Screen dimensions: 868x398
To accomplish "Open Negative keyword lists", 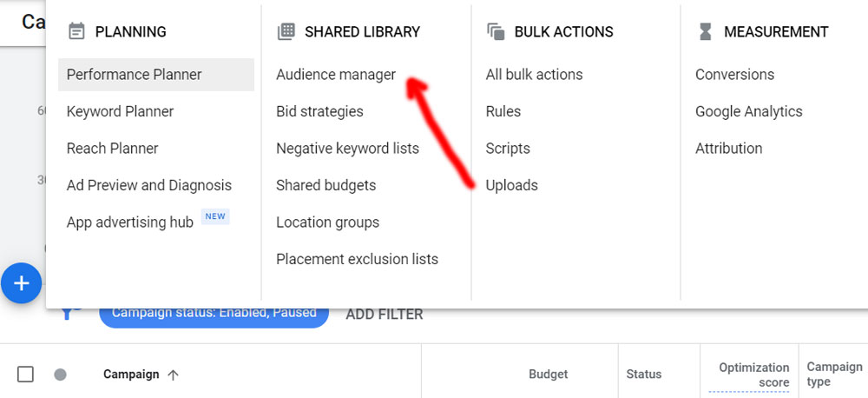I will pyautogui.click(x=348, y=149).
